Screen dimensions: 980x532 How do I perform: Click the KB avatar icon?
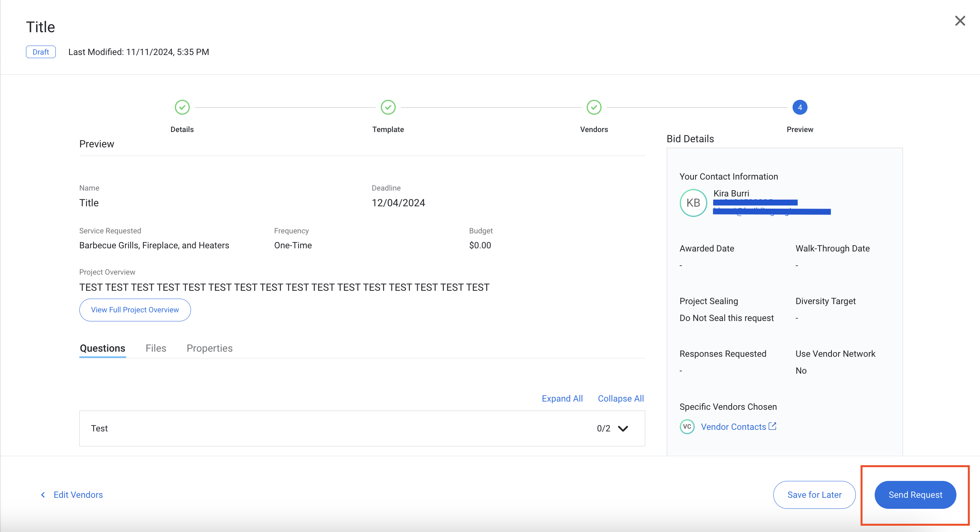click(693, 203)
